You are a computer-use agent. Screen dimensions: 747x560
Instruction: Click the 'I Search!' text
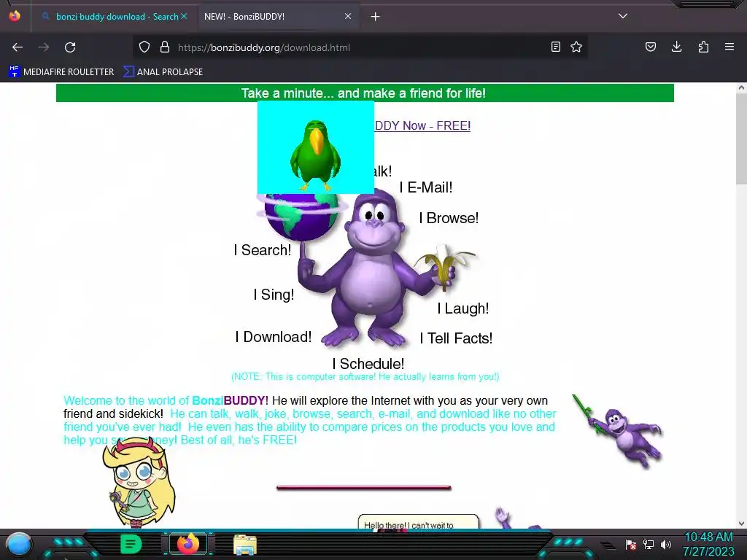pos(263,250)
